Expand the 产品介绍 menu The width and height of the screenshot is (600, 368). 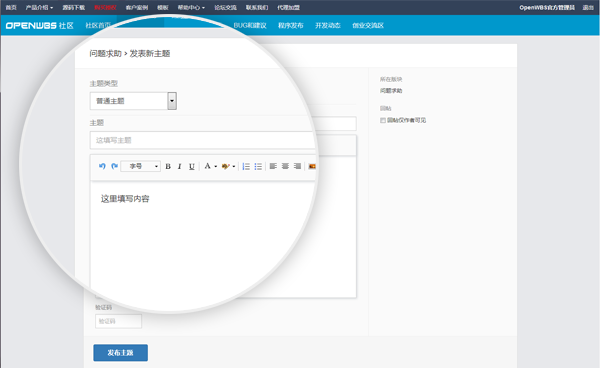click(x=39, y=7)
